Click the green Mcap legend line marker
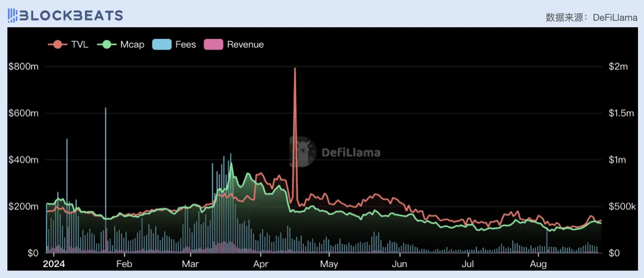Viewport: 644px width, 278px height. pos(106,45)
